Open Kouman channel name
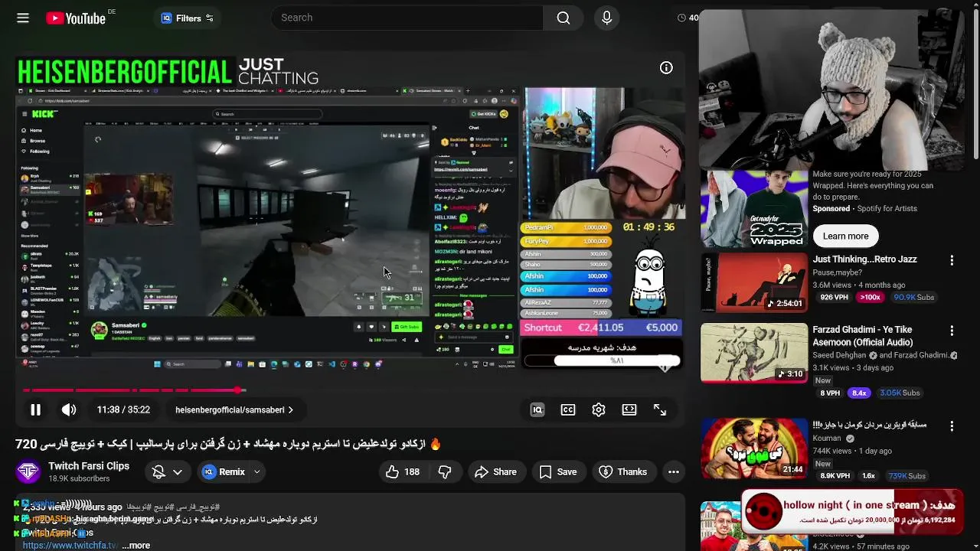Viewport: 980px width, 551px height. point(827,439)
